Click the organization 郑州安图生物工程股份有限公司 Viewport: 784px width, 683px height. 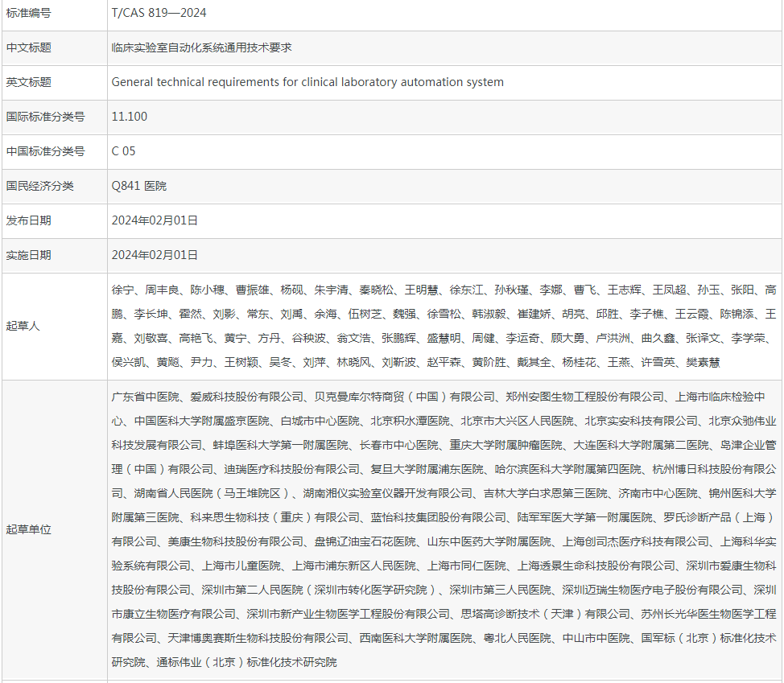(x=584, y=397)
